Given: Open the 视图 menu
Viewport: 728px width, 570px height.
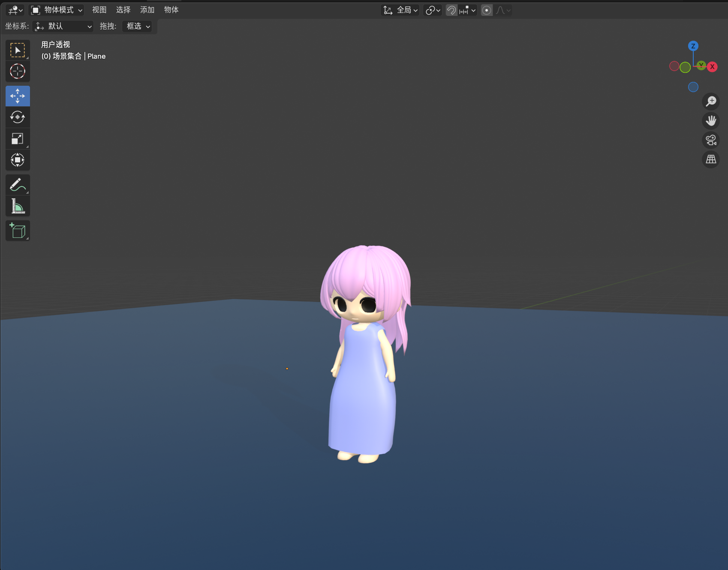Looking at the screenshot, I should click(99, 10).
